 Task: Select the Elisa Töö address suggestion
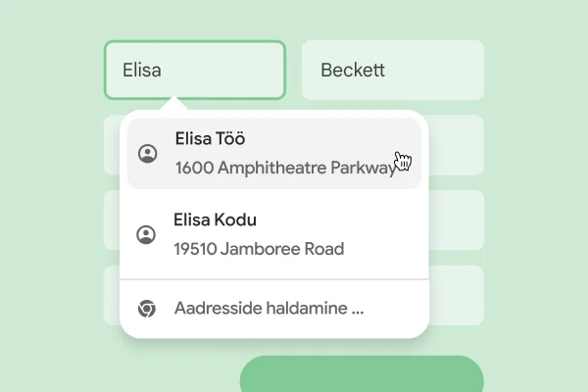coord(274,154)
